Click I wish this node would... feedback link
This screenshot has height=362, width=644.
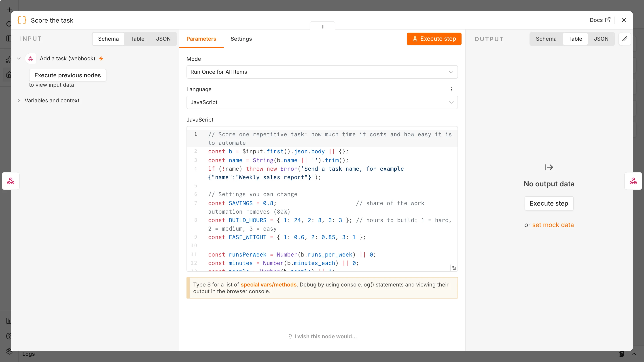(x=322, y=337)
